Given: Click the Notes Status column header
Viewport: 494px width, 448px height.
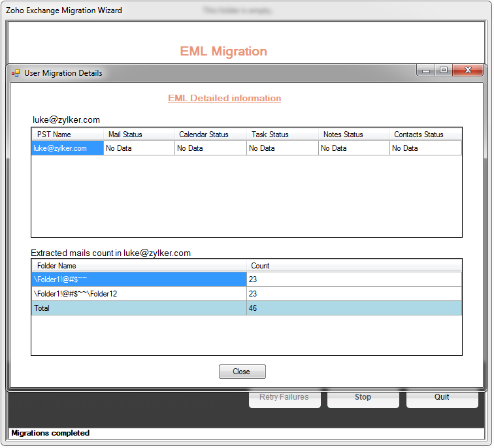Looking at the screenshot, I should (354, 135).
